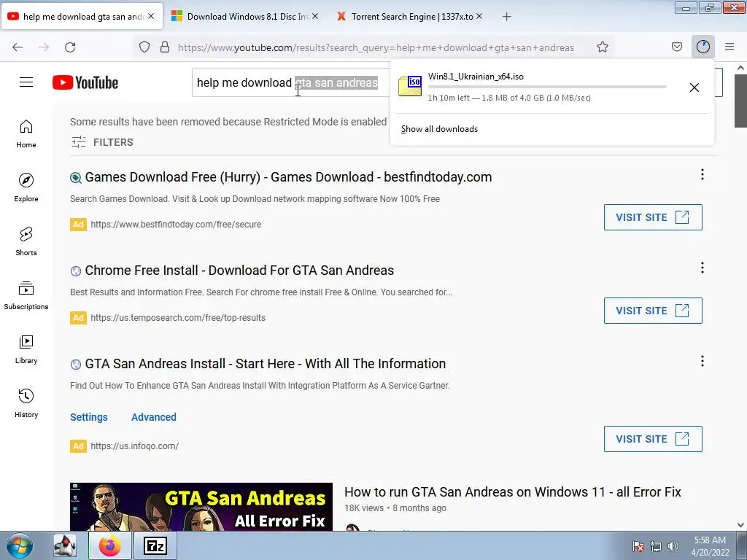Click the Action Center flag tray icon
Image resolution: width=747 pixels, height=560 pixels.
(638, 546)
